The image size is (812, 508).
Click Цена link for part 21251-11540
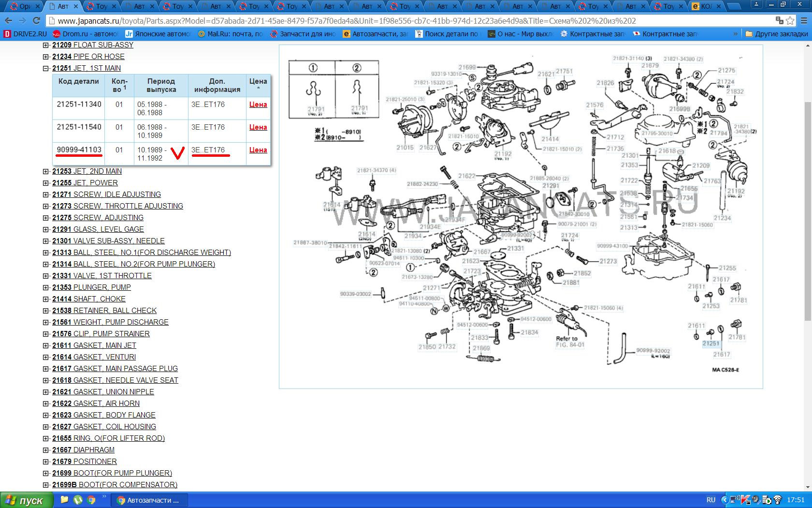[x=258, y=127]
